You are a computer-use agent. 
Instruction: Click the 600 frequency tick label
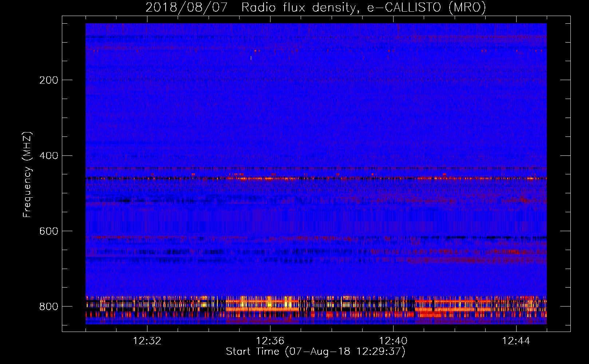click(x=48, y=232)
